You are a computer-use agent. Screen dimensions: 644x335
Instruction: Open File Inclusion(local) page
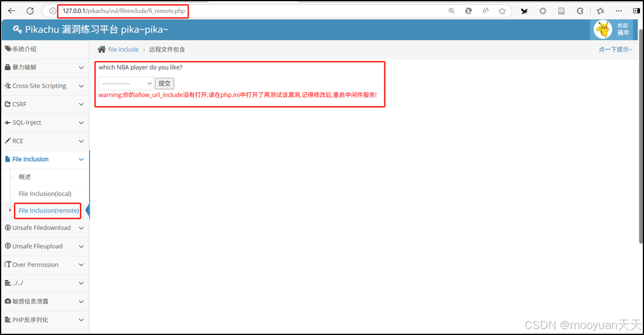tap(45, 194)
